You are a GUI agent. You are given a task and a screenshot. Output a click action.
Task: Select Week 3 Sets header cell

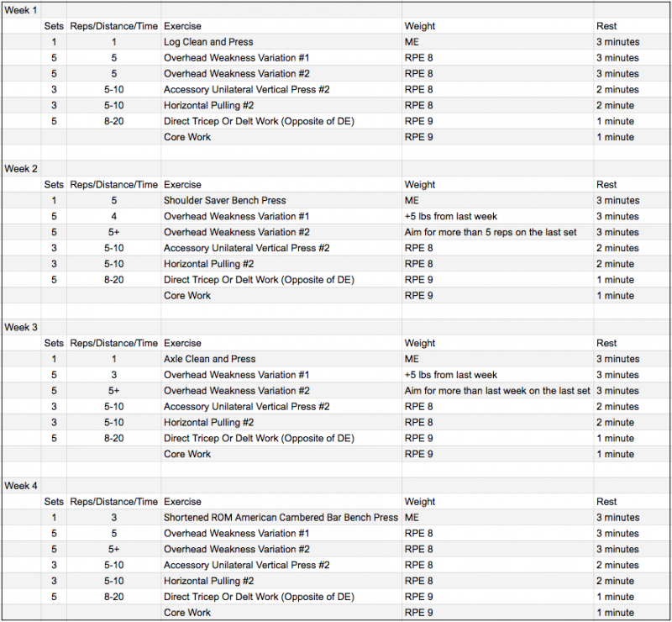click(54, 343)
